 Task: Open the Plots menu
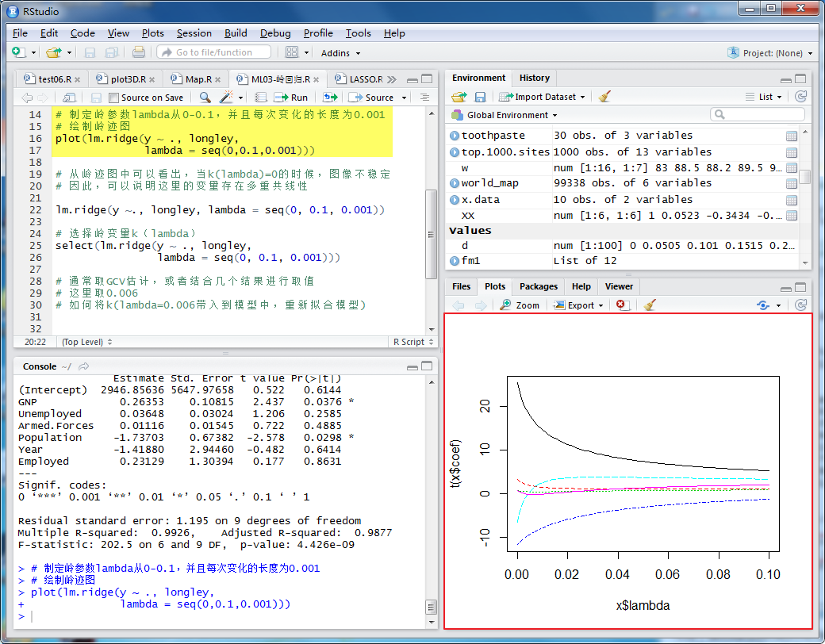152,33
